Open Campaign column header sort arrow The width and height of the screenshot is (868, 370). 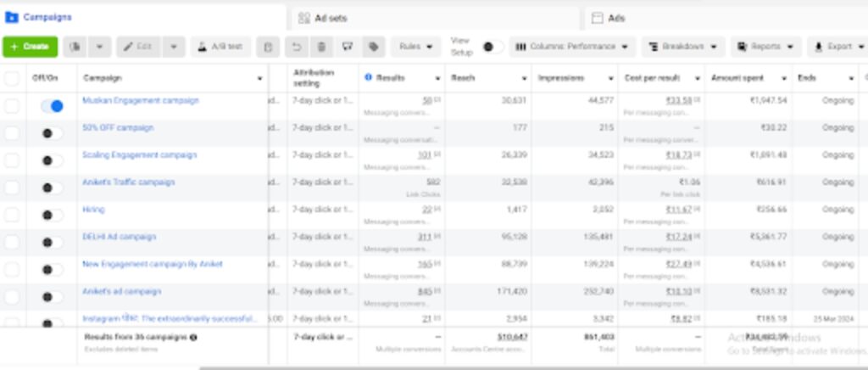(x=259, y=79)
